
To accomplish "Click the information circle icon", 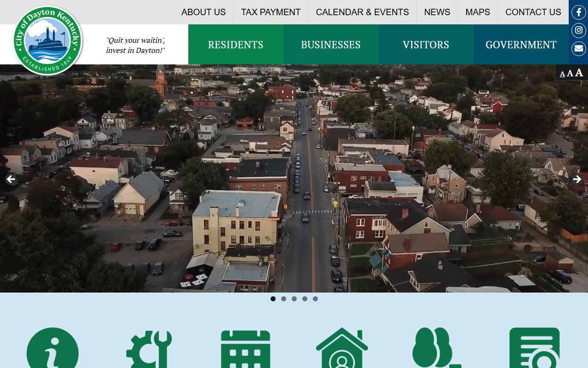I will [x=52, y=348].
